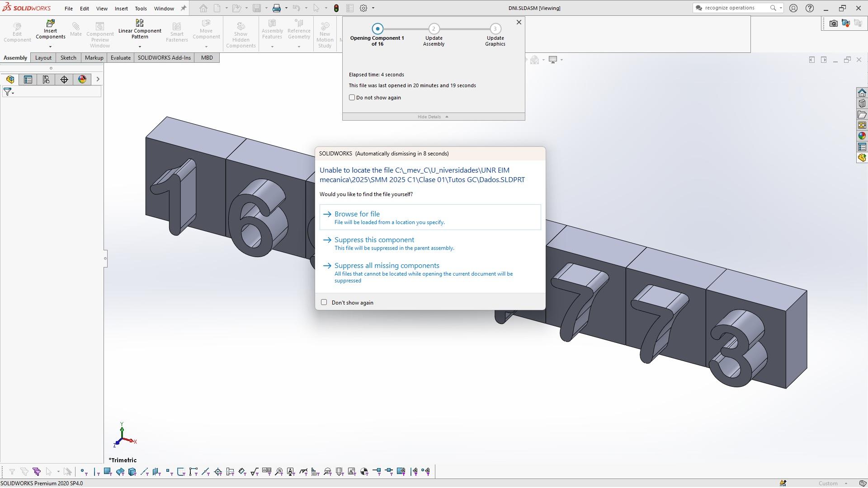This screenshot has height=488, width=868.
Task: Click the Print icon
Action: coord(277,8)
